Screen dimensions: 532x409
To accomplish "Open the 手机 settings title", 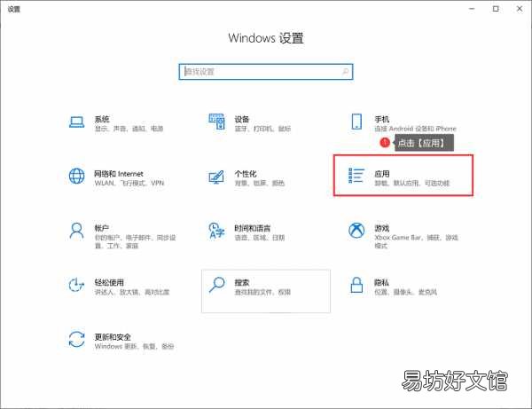I will click(381, 119).
